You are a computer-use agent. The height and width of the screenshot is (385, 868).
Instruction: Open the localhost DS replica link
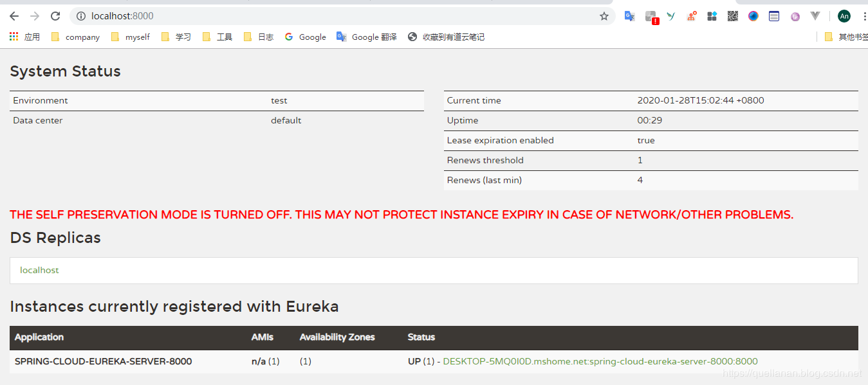39,270
